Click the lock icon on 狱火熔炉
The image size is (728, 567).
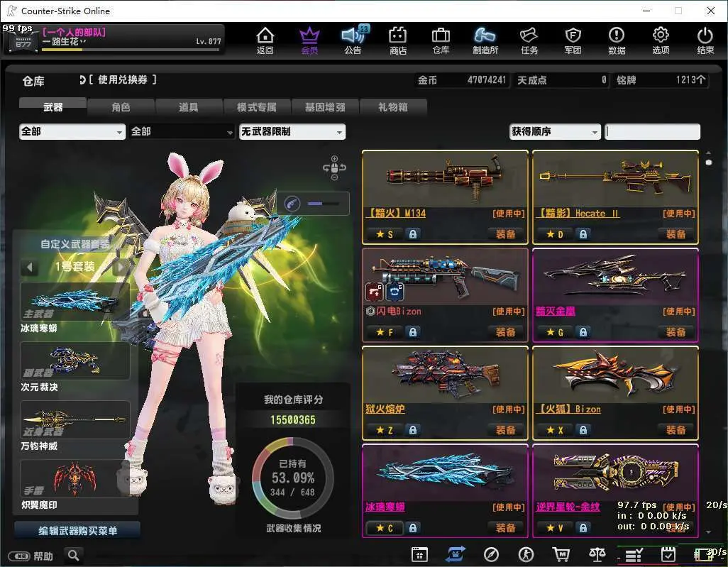click(412, 430)
